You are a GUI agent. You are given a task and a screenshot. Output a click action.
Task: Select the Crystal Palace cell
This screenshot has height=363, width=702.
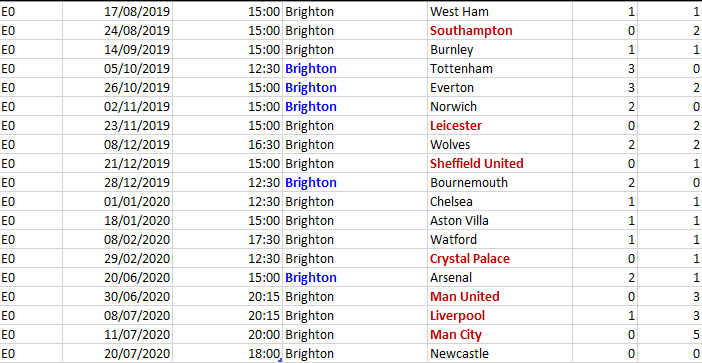[x=500, y=259]
